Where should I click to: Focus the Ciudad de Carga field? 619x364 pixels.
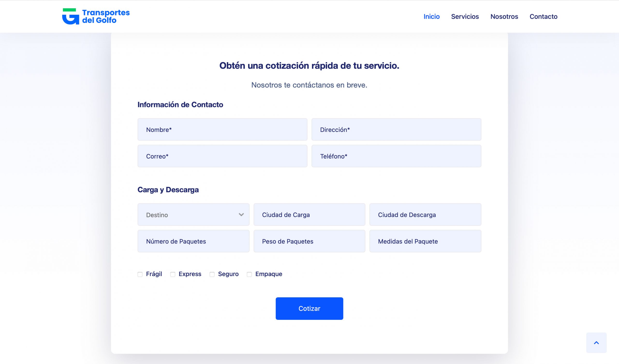pos(309,215)
